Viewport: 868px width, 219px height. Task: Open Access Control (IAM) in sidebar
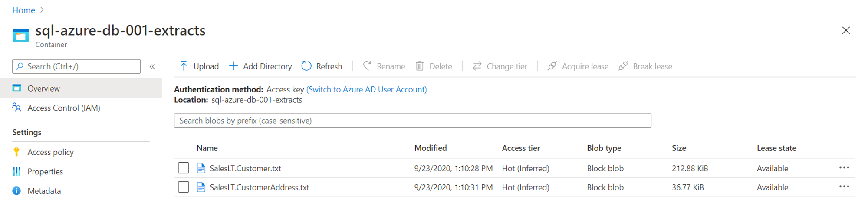click(63, 108)
